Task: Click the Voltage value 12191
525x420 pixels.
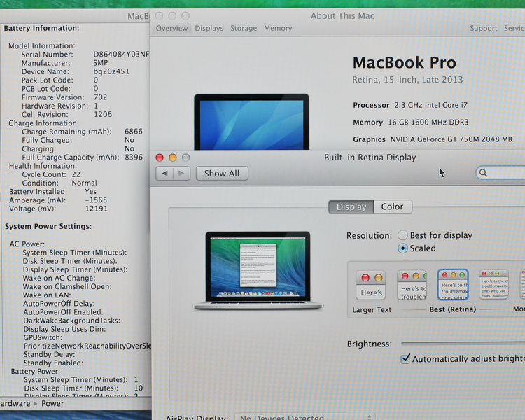Action: point(97,209)
